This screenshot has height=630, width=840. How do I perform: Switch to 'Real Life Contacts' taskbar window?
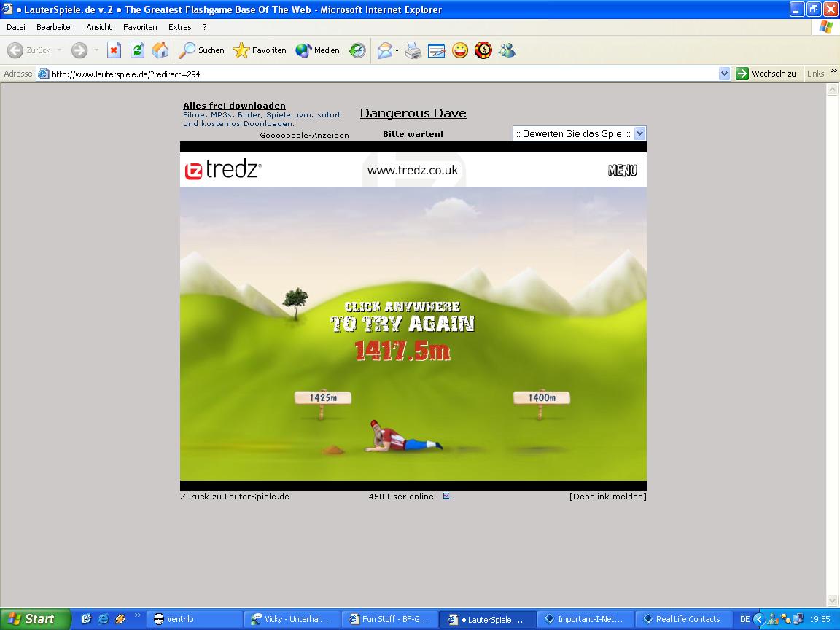(682, 619)
